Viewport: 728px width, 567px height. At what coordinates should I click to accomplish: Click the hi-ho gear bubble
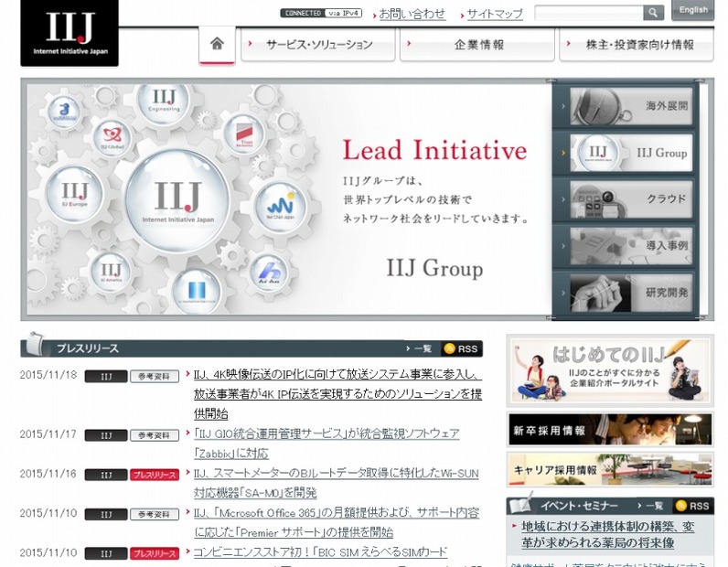(269, 273)
